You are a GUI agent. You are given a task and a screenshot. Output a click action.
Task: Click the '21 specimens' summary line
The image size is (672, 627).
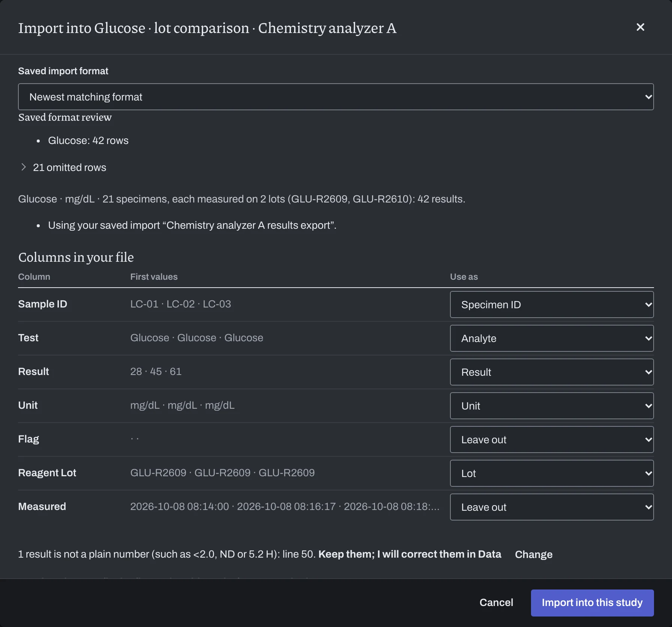(x=241, y=199)
